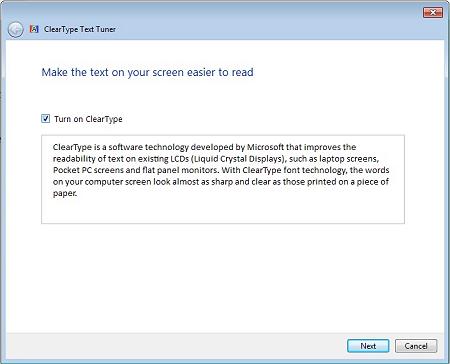
Task: Click the 'Turn on ClearType' label text
Action: [88, 119]
